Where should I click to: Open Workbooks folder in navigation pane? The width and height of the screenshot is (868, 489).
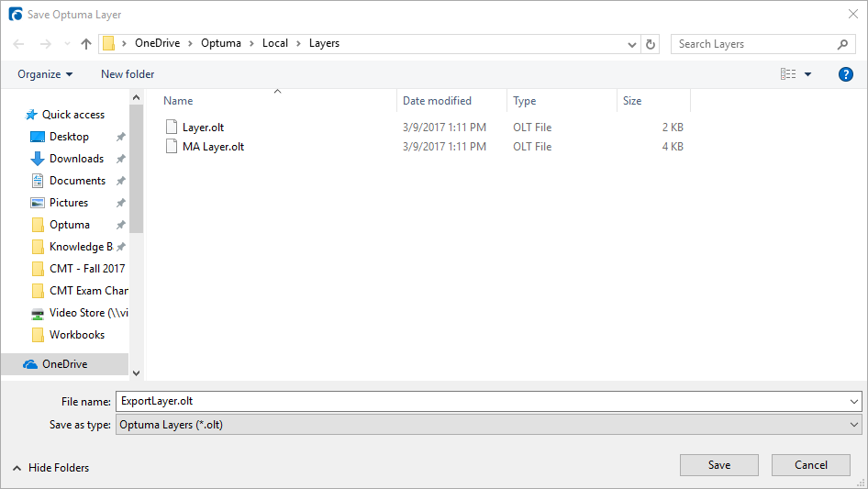(x=77, y=335)
